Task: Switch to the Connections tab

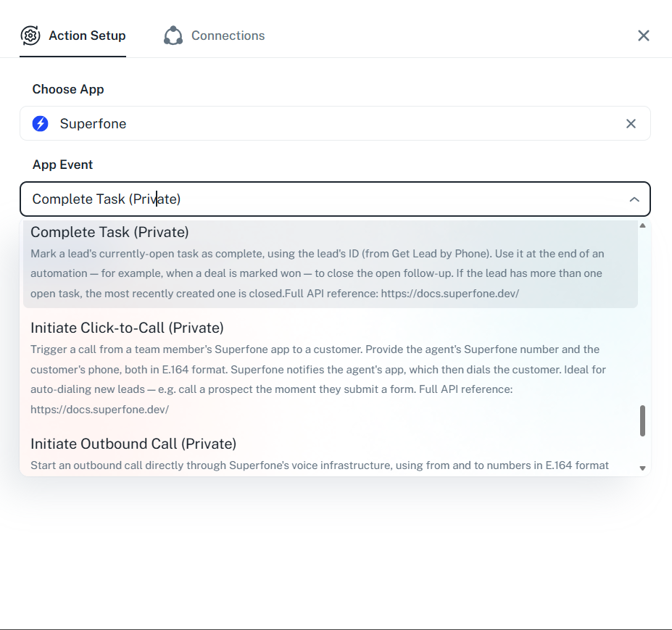Action: pyautogui.click(x=215, y=36)
